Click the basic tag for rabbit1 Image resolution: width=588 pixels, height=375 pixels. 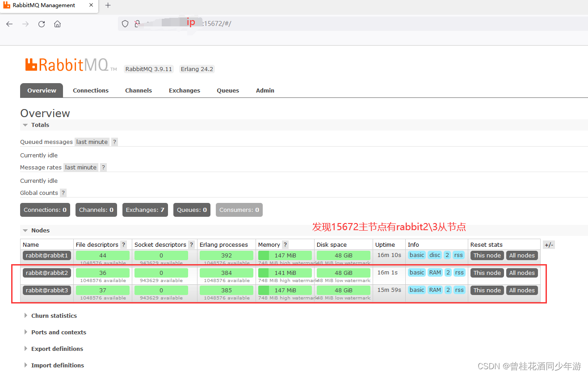(417, 255)
